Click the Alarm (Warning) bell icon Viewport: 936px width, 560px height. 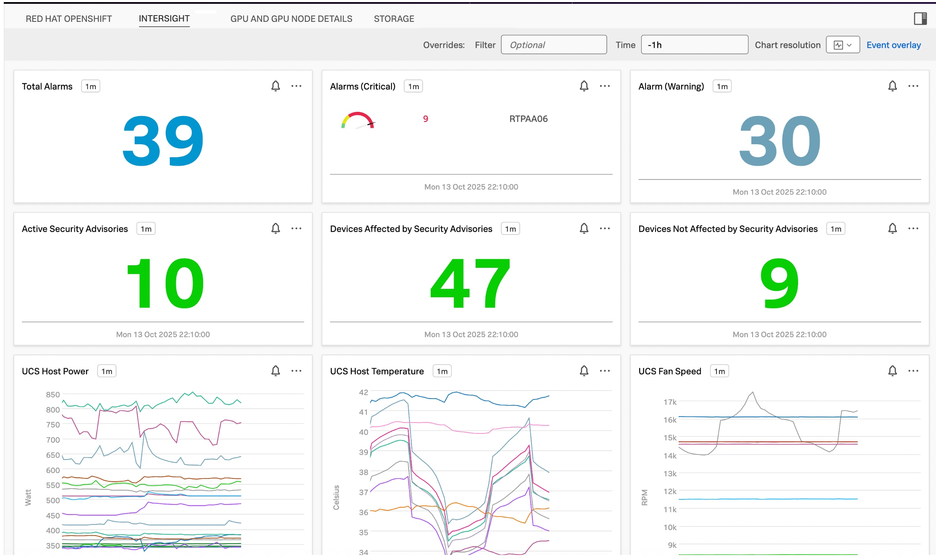[x=892, y=86]
